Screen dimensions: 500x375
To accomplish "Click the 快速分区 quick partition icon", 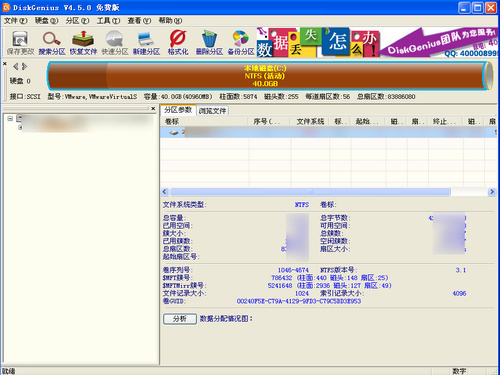I will tap(115, 43).
